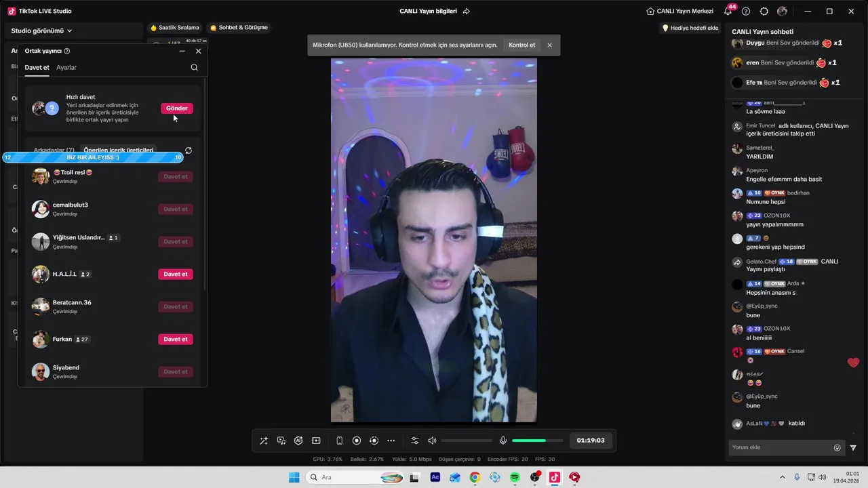Open the settings gear in title bar
The image size is (868, 488).
click(x=764, y=12)
